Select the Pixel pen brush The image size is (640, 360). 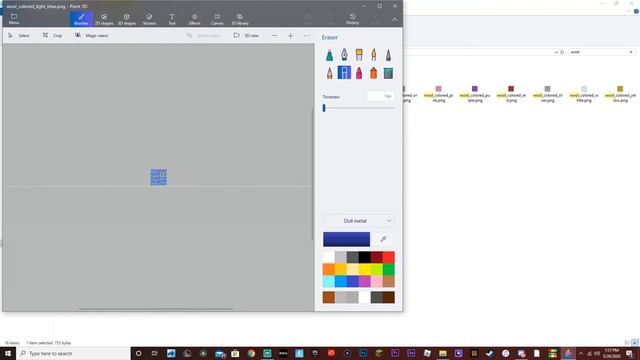[x=388, y=55]
